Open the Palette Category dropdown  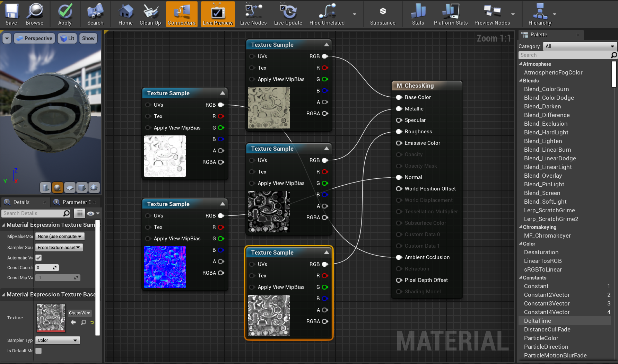579,46
